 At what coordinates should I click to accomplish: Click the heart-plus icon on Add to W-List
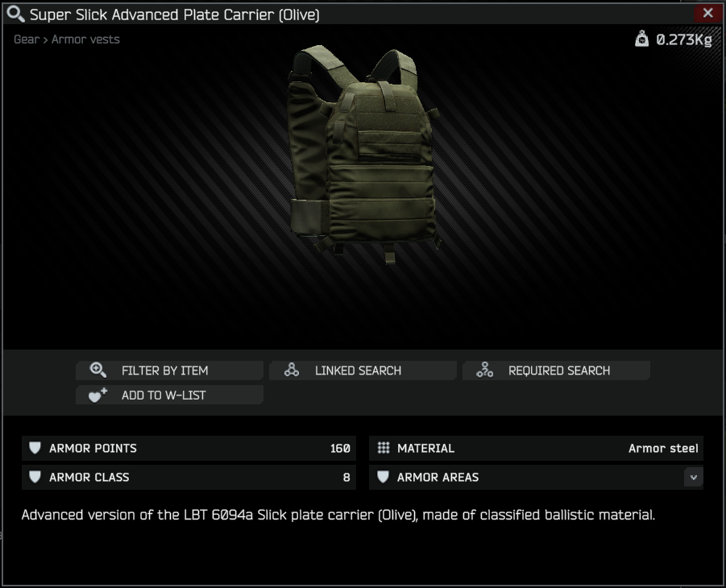(x=97, y=395)
